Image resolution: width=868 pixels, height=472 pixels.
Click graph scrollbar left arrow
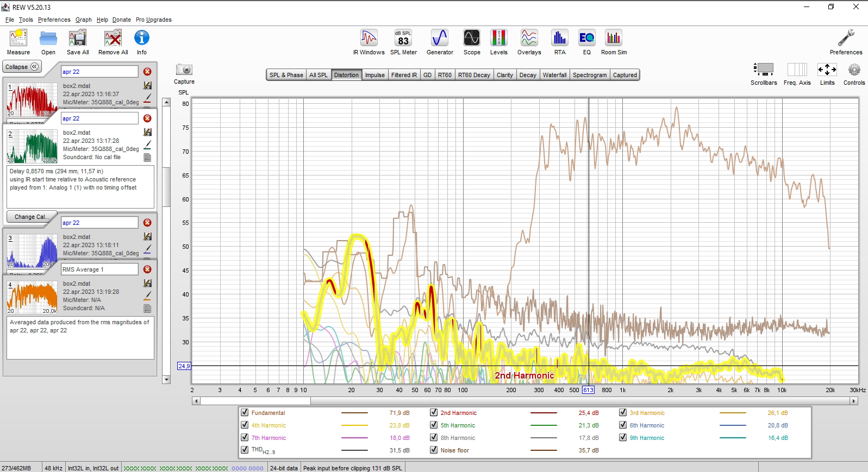pyautogui.click(x=196, y=401)
